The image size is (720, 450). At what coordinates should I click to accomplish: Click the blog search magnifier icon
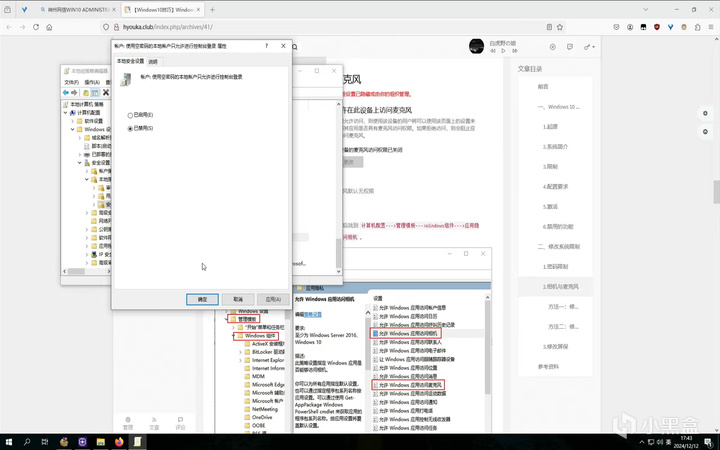(x=295, y=47)
